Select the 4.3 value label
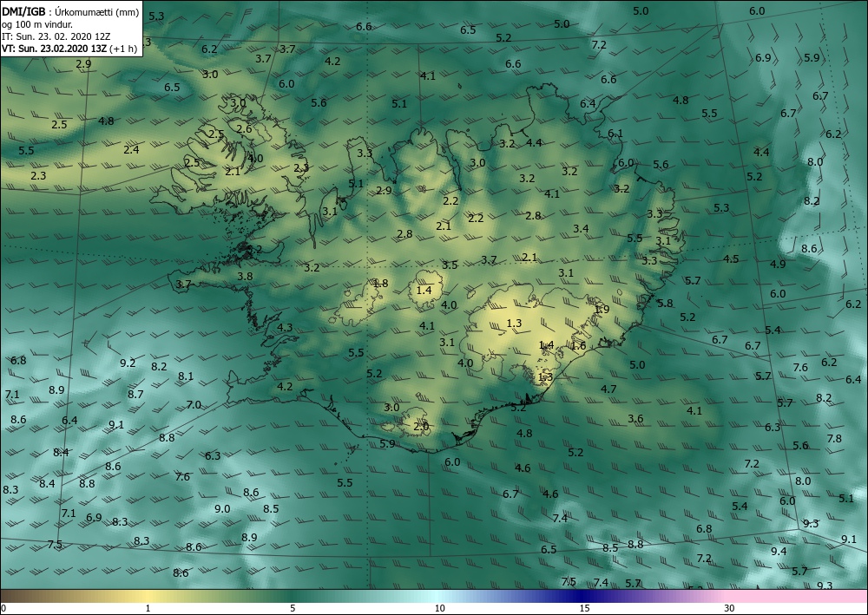Screen dimensions: 868x615 click(x=285, y=328)
